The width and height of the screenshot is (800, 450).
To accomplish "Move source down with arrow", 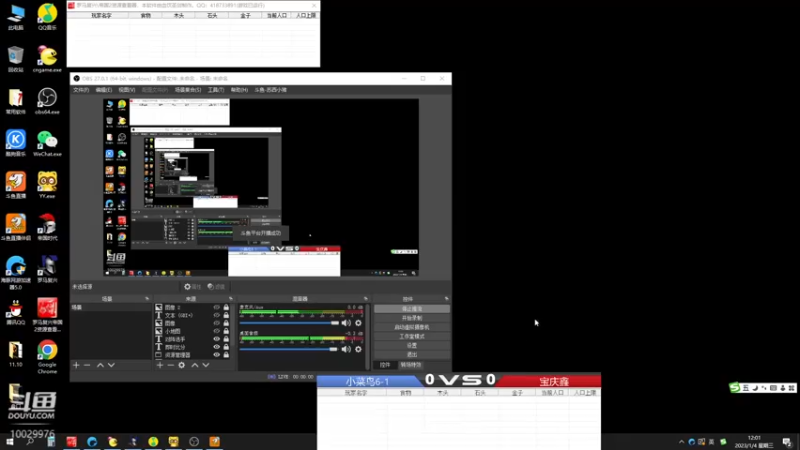I will point(206,365).
